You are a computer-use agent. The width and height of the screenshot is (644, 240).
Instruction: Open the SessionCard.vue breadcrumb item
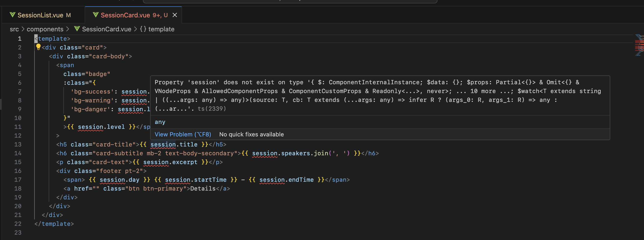[106, 29]
